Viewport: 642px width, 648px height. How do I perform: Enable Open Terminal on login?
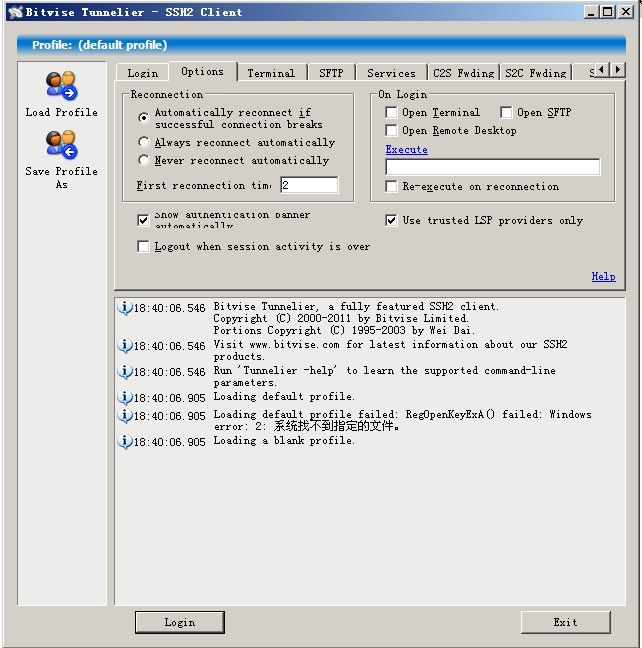[391, 112]
